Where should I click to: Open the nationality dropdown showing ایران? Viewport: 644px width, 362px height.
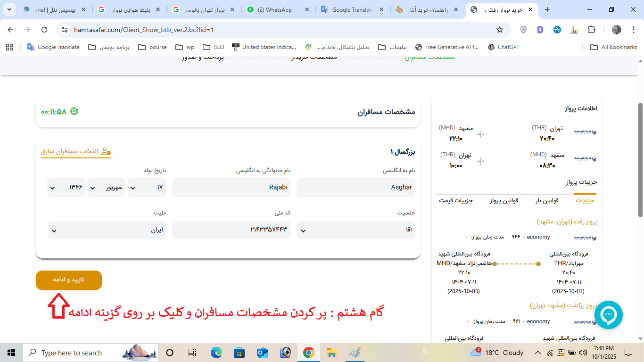click(107, 230)
